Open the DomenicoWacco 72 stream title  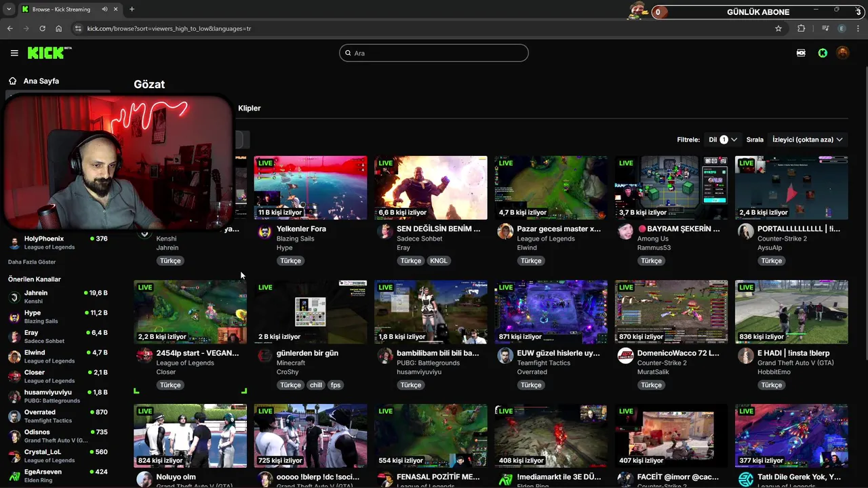[678, 353]
